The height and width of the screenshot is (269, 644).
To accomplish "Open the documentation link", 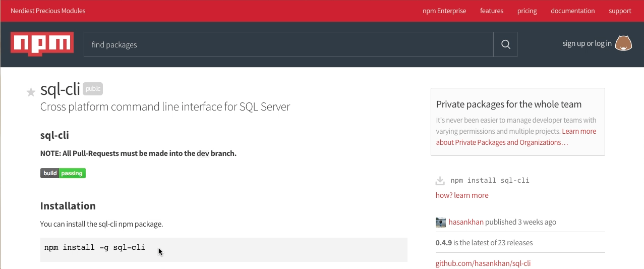I will pyautogui.click(x=572, y=11).
